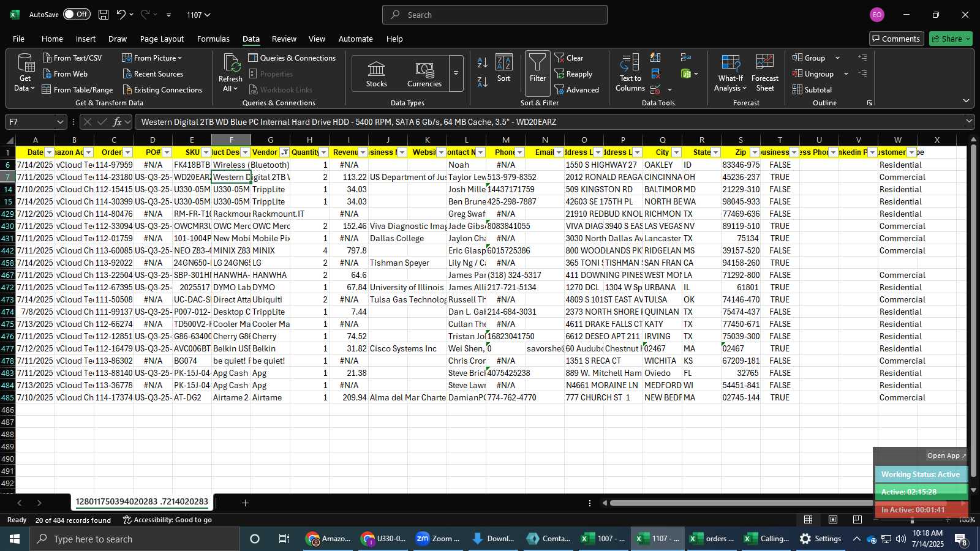This screenshot has width=980, height=551.
Task: Switch to Normal view
Action: pos(808,520)
